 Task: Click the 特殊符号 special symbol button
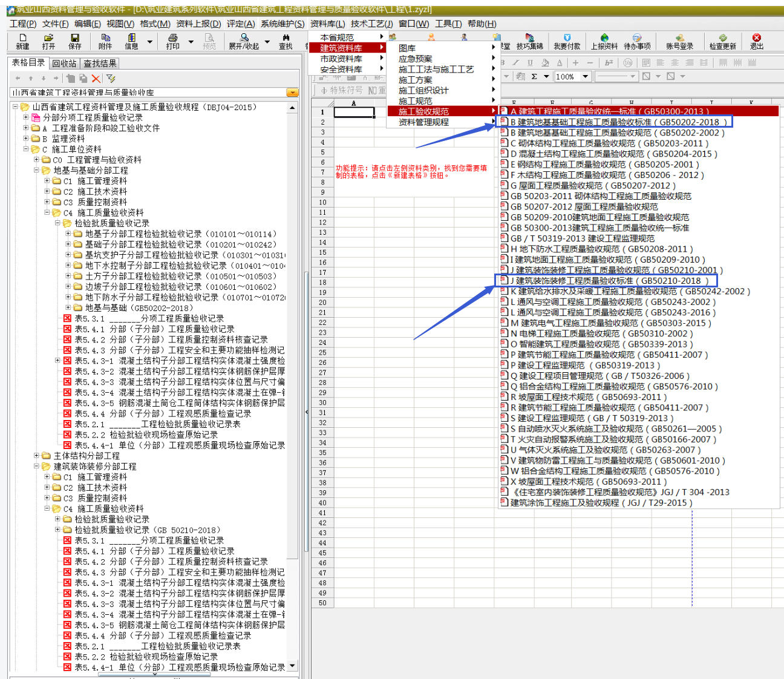click(342, 90)
